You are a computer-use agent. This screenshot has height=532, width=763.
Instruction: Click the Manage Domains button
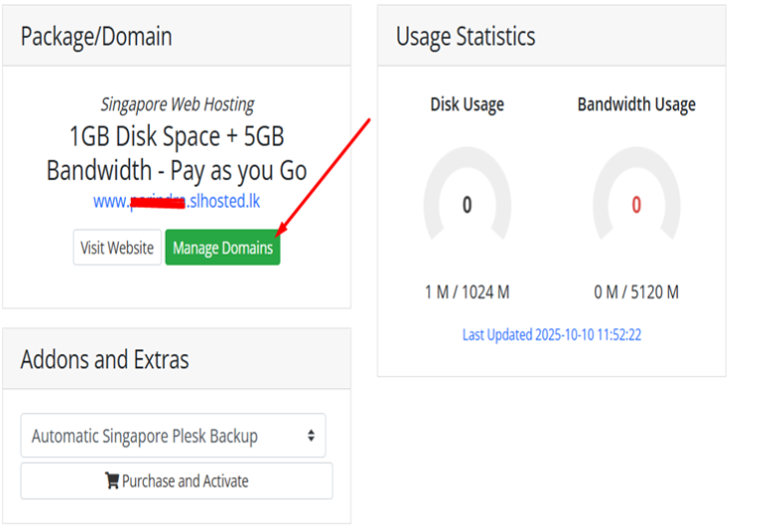[x=222, y=249]
